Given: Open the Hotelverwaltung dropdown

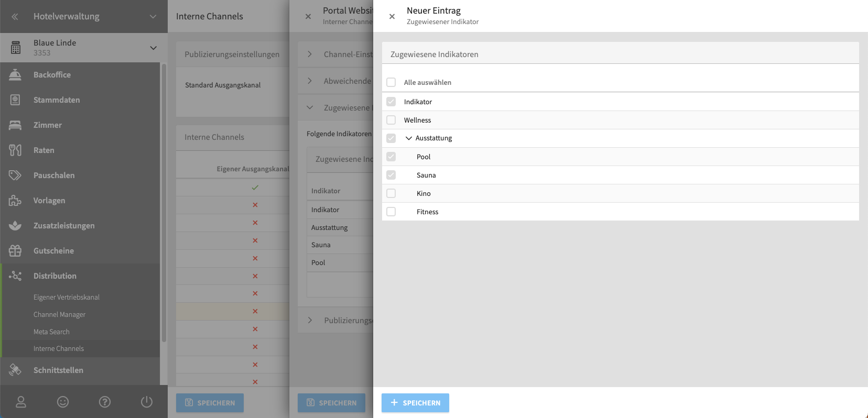Looking at the screenshot, I should pyautogui.click(x=153, y=17).
